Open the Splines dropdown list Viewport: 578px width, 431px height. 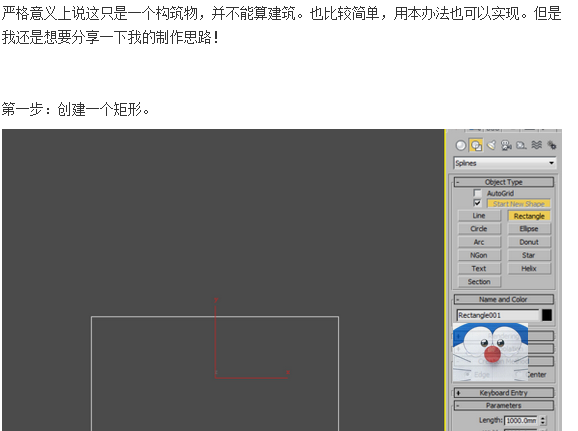505,163
